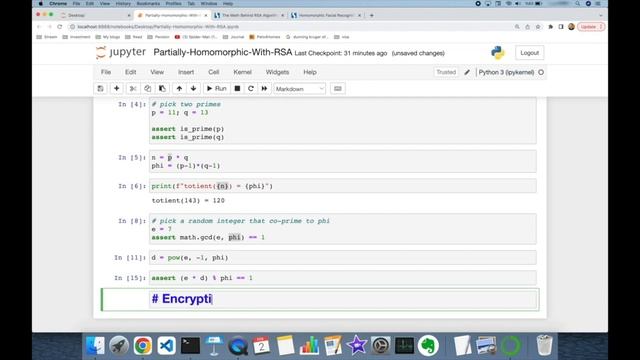Screen dimensions: 640x360
Task: Open the Chrome extensions puzzle icon
Action: click(550, 27)
